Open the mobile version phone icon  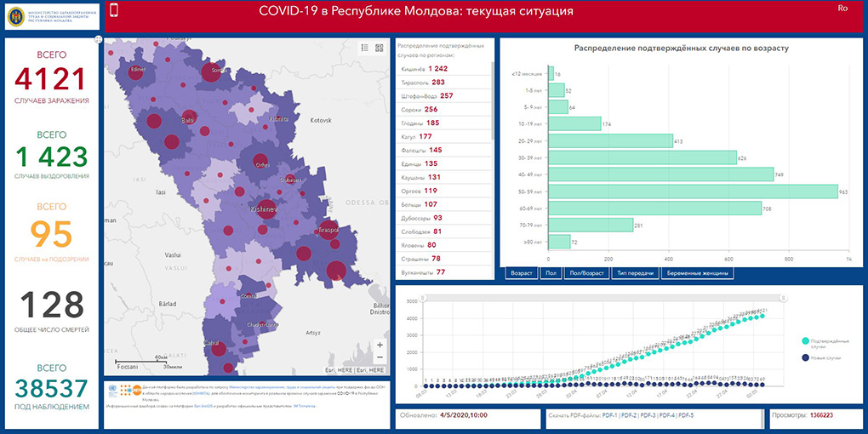(113, 11)
